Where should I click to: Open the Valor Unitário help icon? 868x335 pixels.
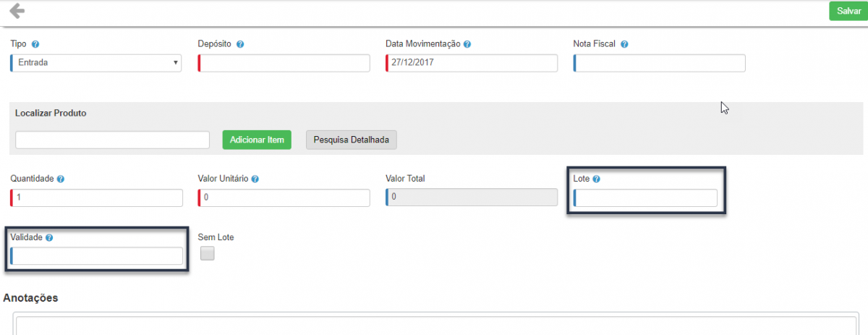tap(255, 179)
